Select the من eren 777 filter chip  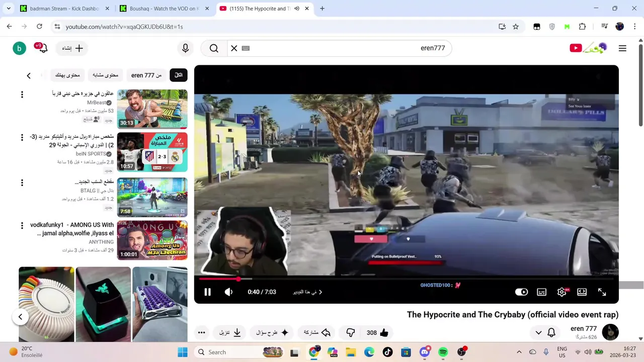[146, 75]
